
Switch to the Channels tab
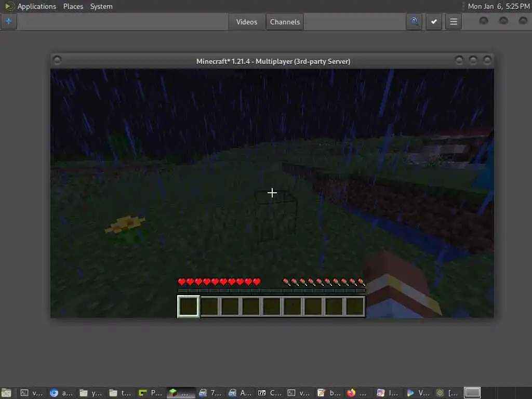point(285,22)
